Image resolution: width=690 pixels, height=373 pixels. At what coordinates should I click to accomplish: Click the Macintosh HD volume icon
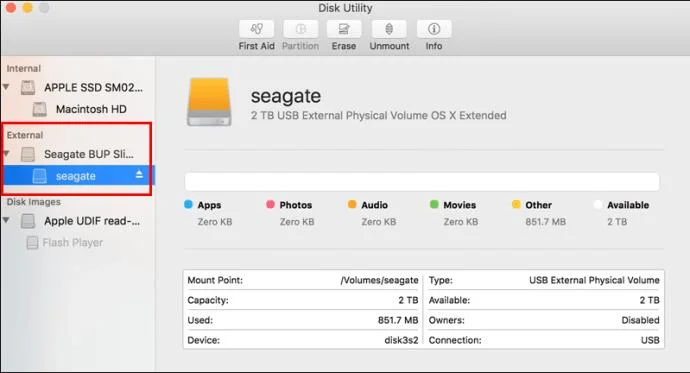[40, 109]
